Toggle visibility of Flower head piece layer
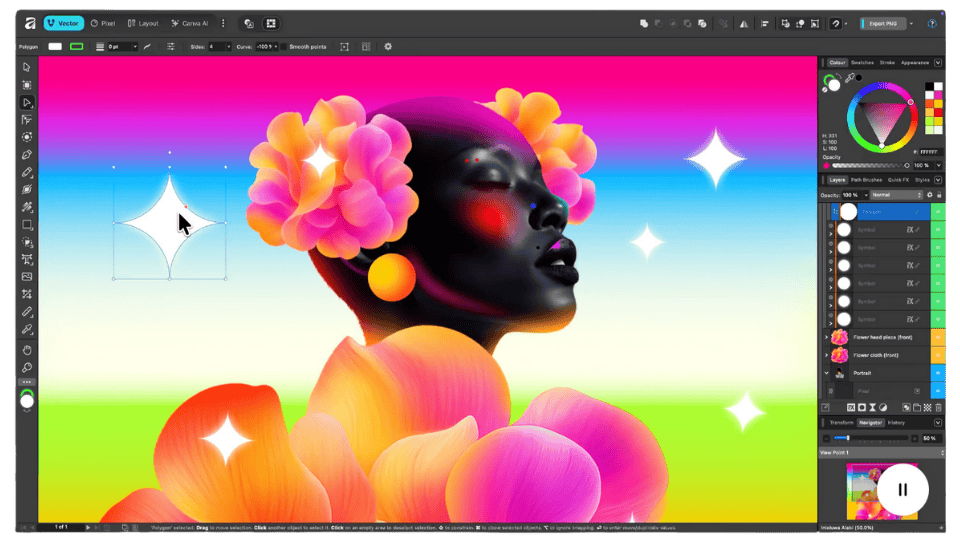The height and width of the screenshot is (540, 960). tap(938, 337)
